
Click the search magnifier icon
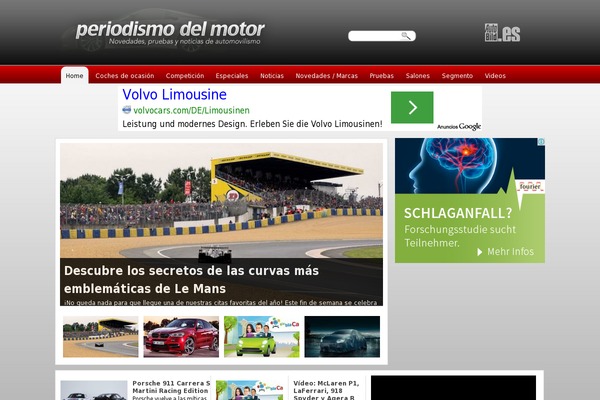tap(406, 36)
